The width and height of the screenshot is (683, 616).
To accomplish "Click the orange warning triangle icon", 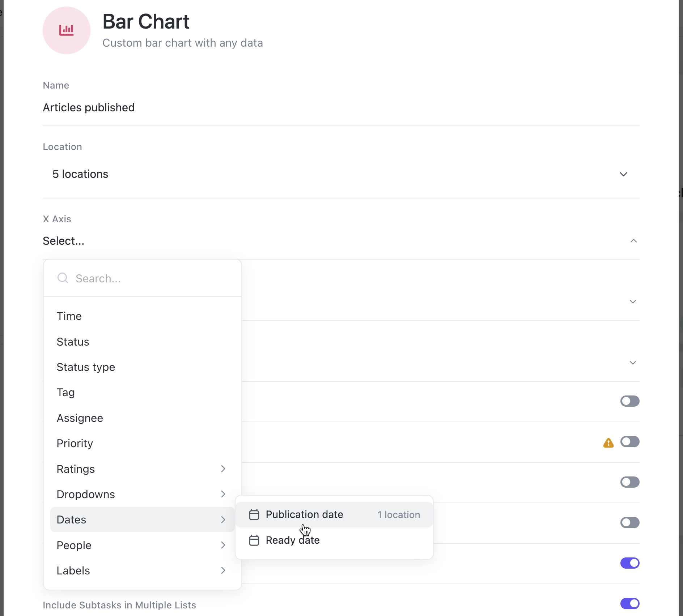I will 609,443.
